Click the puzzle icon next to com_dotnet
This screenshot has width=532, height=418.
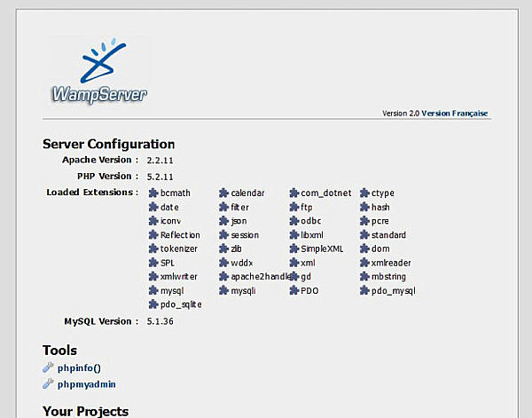[293, 193]
